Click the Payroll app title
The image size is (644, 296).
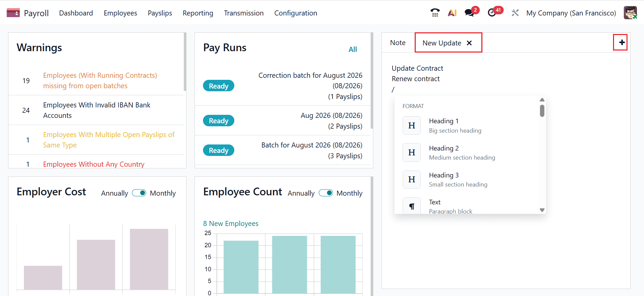[x=36, y=13]
